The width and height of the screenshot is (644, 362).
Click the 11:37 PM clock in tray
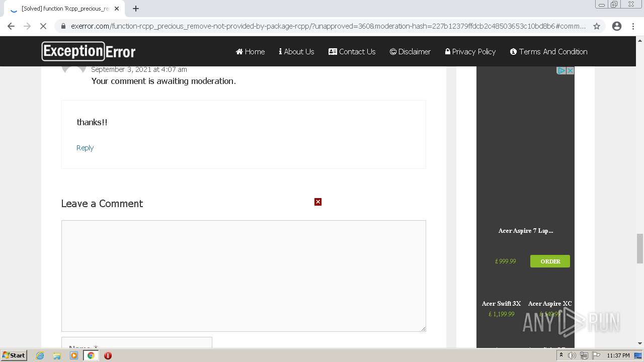click(618, 355)
